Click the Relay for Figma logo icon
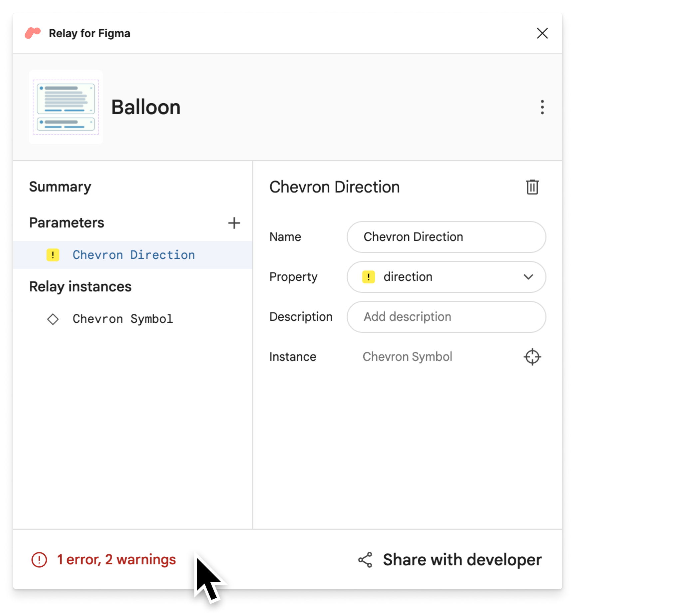Image resolution: width=682 pixels, height=616 pixels. tap(33, 32)
